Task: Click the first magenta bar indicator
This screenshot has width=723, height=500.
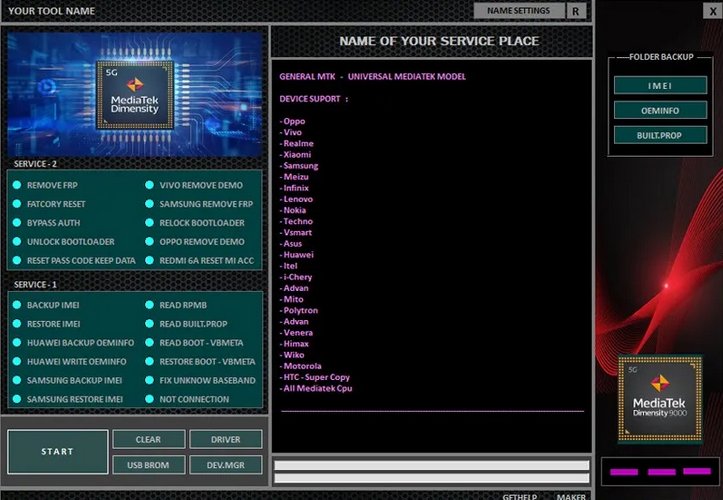Action: 624,472
